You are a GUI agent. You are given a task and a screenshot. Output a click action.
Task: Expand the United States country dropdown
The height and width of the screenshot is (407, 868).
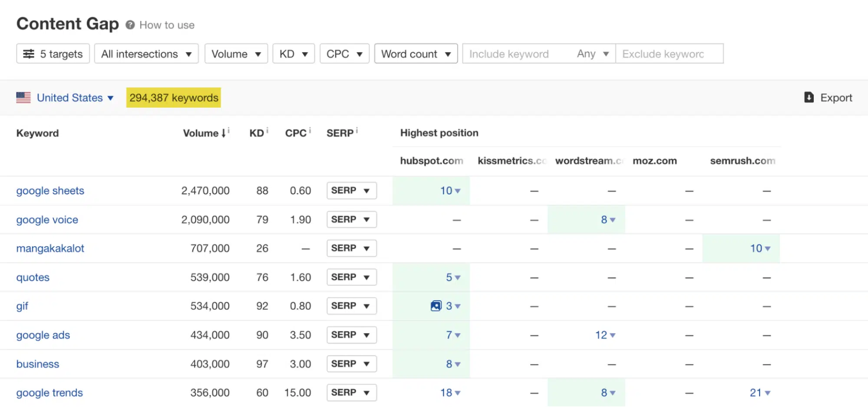tap(110, 98)
